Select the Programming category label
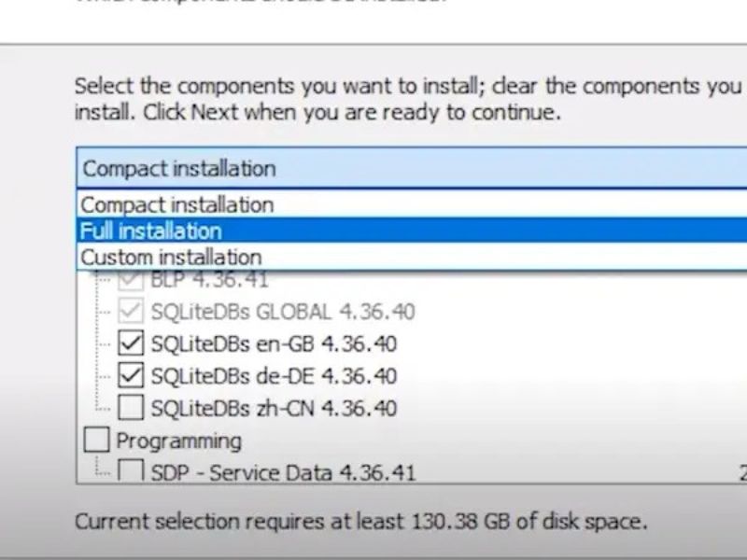Screen dimensions: 747x560 point(178,440)
